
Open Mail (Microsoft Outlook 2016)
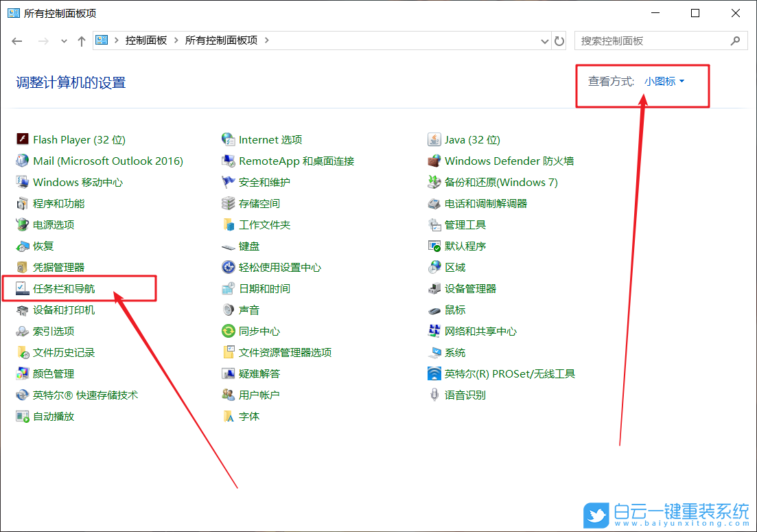(x=107, y=161)
